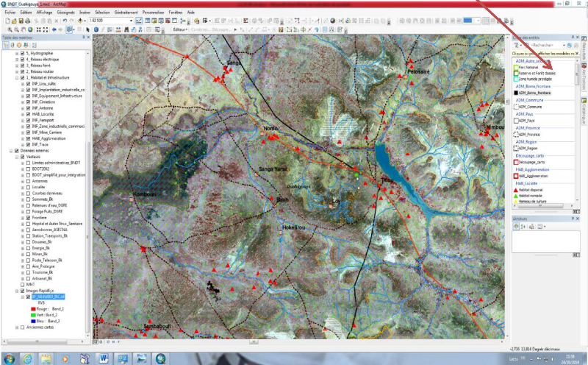The image size is (588, 365).
Task: Uncheck the INF_Cimetiere layer
Action: 27,104
